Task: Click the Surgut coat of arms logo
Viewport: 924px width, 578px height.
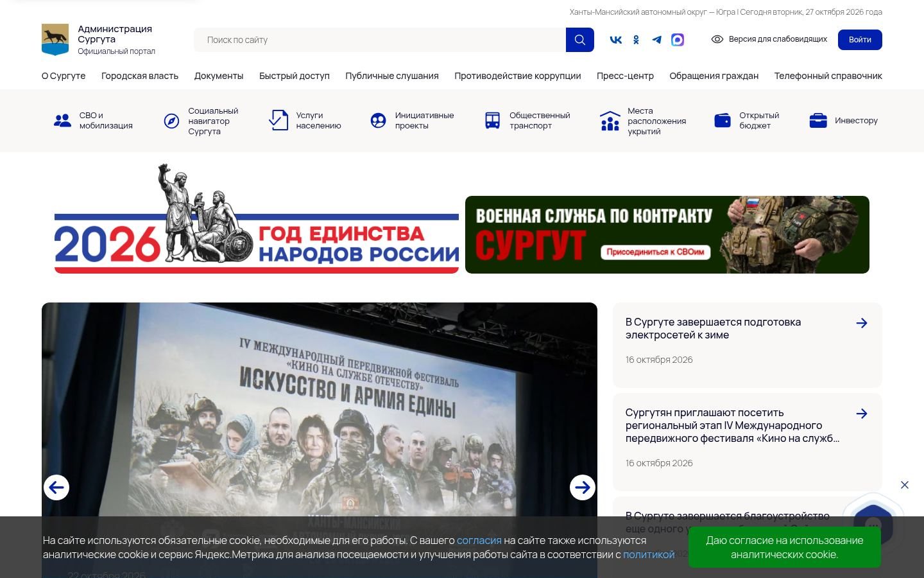Action: point(55,40)
